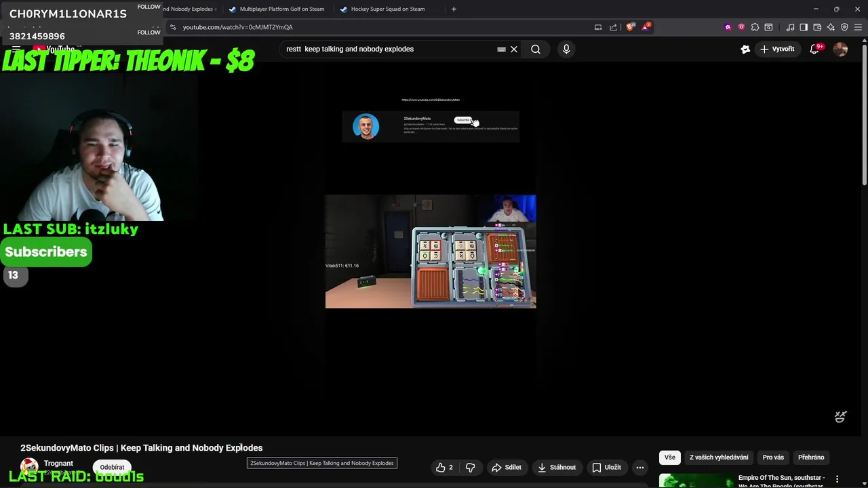Image resolution: width=868 pixels, height=488 pixels.
Task: Click the icon at player bottom right
Action: 840,417
